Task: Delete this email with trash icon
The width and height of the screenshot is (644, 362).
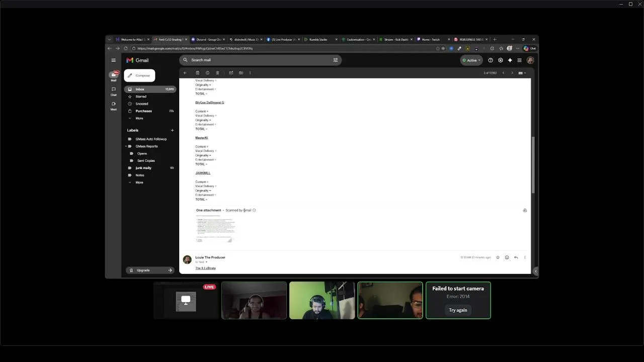Action: [x=217, y=73]
